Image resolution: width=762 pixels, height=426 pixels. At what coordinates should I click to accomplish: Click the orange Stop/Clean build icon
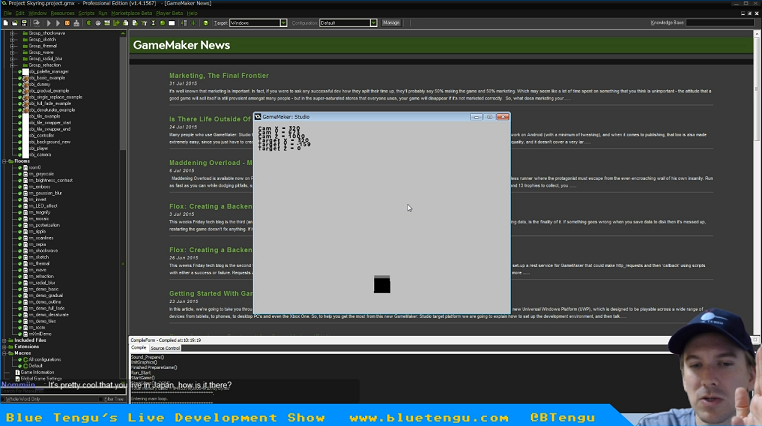(67, 23)
